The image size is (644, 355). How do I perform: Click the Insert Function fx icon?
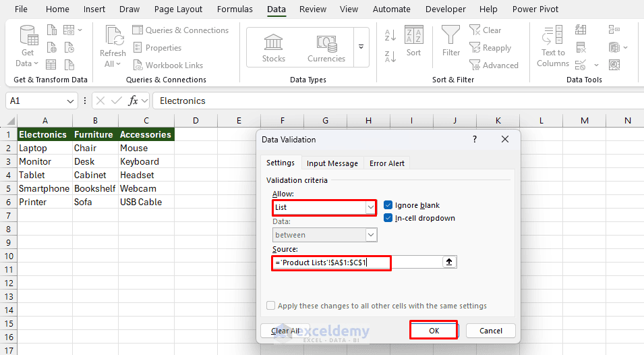(133, 101)
